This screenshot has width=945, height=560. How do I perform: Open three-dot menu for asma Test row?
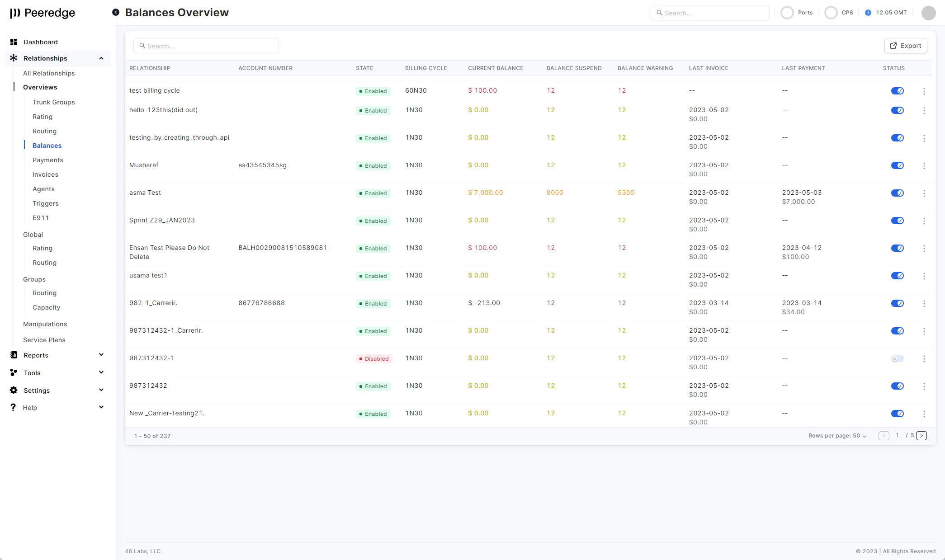click(x=924, y=193)
